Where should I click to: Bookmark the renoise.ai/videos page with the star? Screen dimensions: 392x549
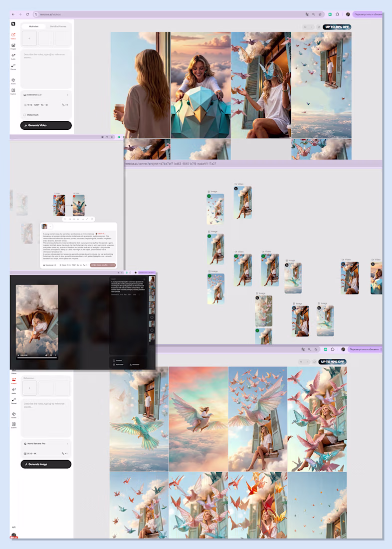pos(320,14)
